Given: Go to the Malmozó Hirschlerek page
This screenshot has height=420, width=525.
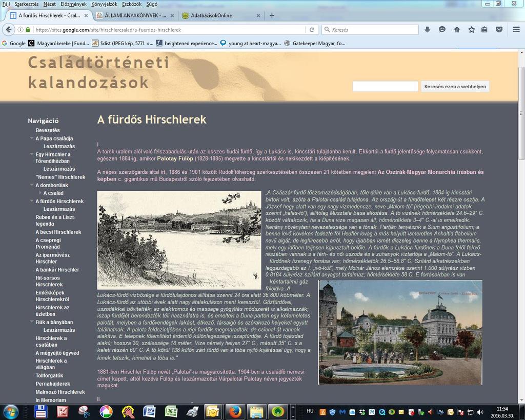Looking at the screenshot, I should click(60, 392).
